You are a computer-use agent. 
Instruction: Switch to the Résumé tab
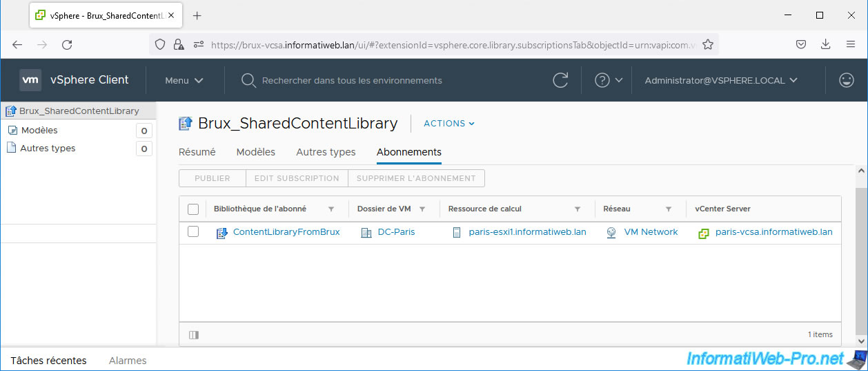point(197,152)
